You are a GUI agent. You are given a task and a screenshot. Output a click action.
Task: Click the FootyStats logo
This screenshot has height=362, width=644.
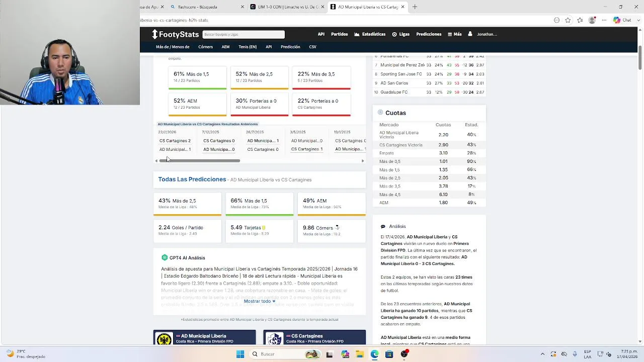[175, 34]
